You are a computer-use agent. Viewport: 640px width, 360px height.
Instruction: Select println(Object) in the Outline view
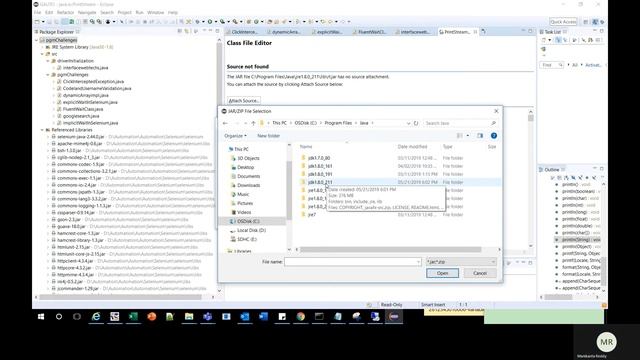point(576,247)
